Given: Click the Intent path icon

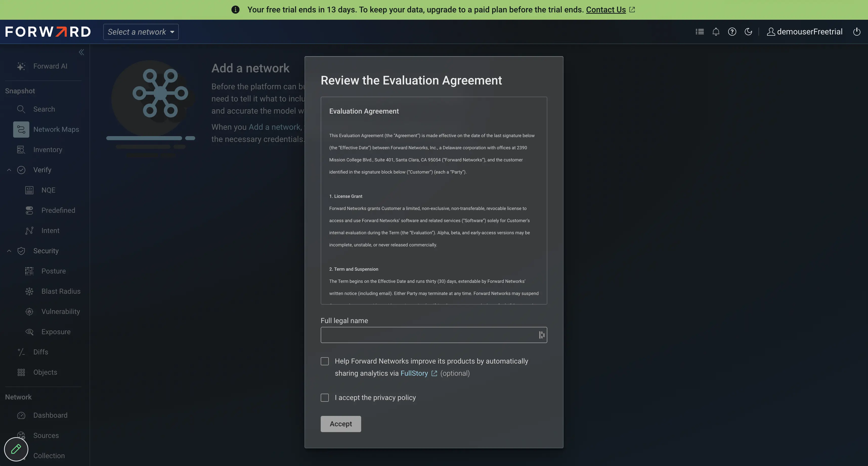Looking at the screenshot, I should 29,230.
